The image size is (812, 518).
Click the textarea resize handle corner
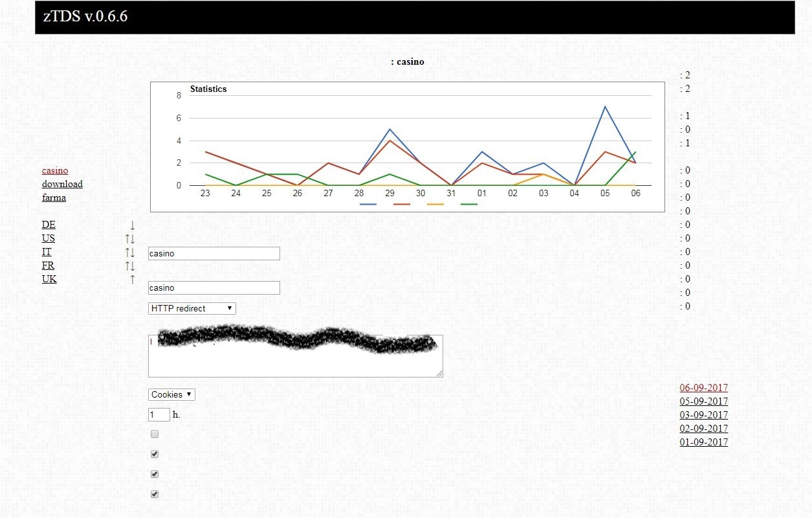point(439,374)
